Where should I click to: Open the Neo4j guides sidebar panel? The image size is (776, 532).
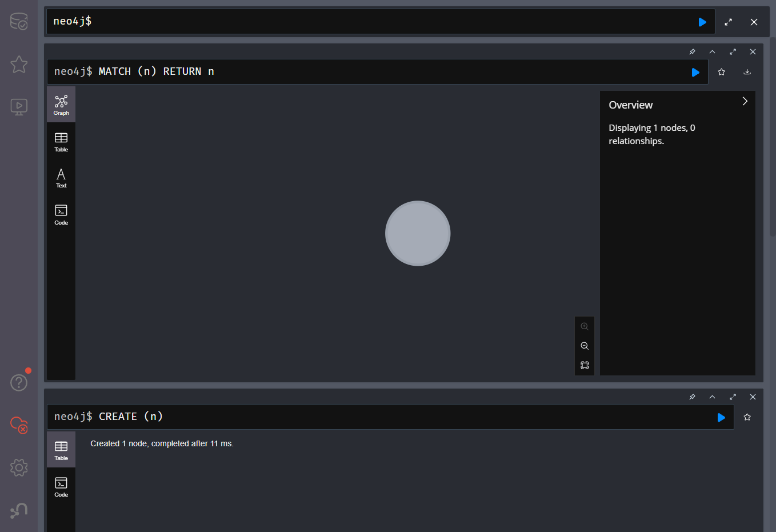point(19,107)
